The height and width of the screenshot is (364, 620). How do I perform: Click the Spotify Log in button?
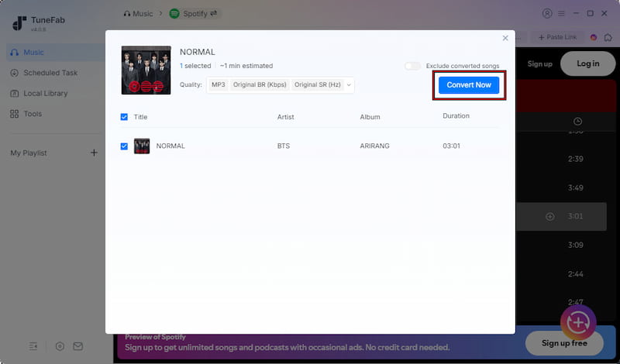coord(588,64)
